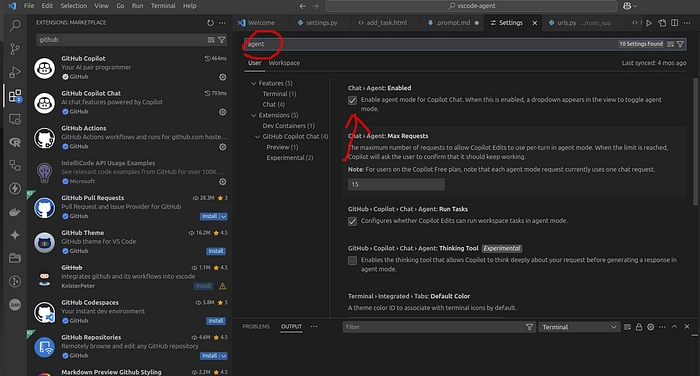700x376 pixels.
Task: Open manage gear for IntelliCode API Examples
Action: [x=222, y=182]
